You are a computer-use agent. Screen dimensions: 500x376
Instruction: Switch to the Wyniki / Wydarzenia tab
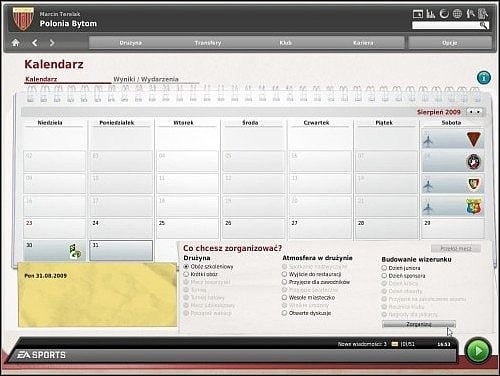tap(146, 79)
